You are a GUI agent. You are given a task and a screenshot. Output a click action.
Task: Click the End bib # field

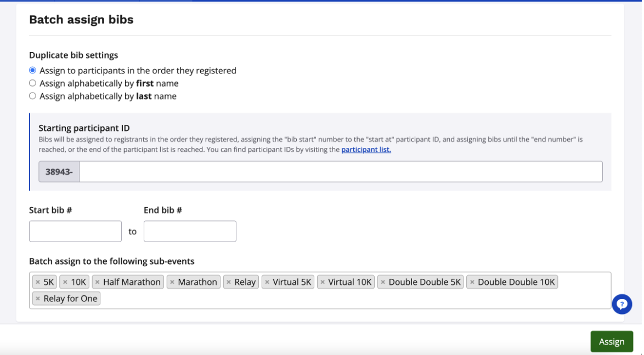[x=190, y=231]
